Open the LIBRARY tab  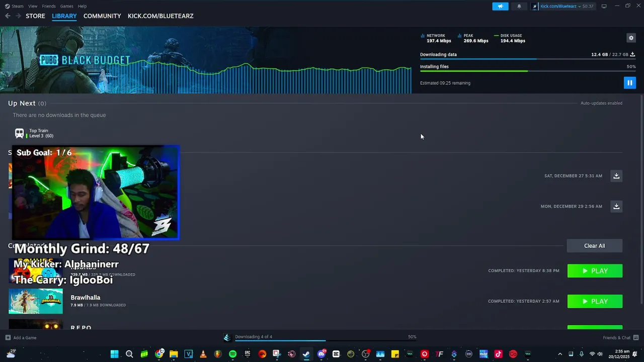[x=64, y=16]
